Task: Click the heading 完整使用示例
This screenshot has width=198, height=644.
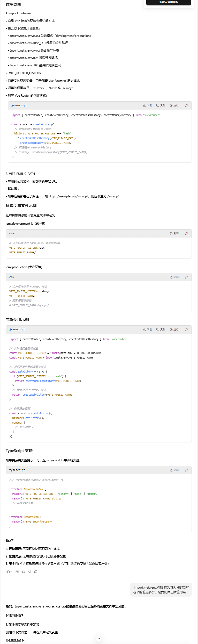Action: coord(17,320)
